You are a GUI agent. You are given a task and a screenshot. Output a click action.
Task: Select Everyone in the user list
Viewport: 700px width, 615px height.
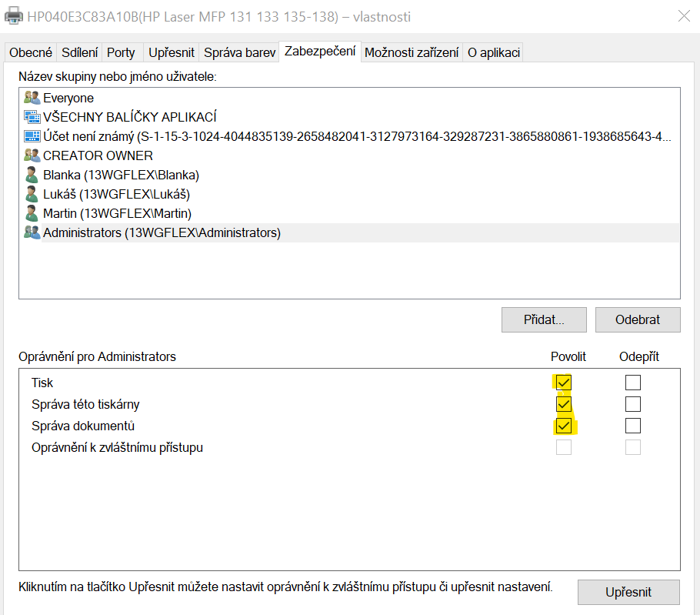tap(351, 97)
